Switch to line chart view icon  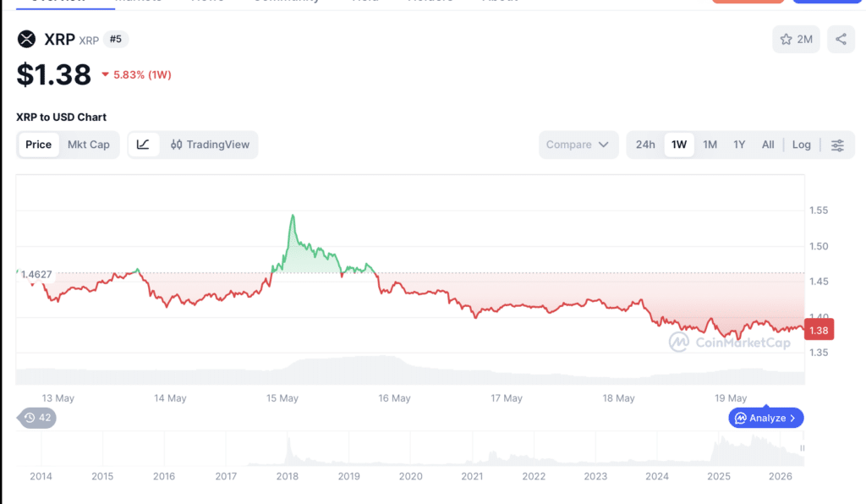tap(143, 145)
